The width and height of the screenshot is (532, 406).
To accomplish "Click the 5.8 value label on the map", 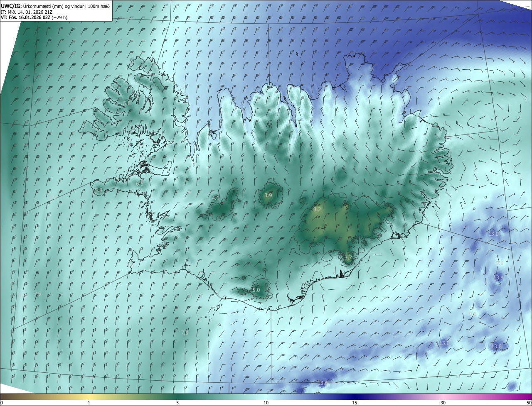I will click(x=127, y=103).
